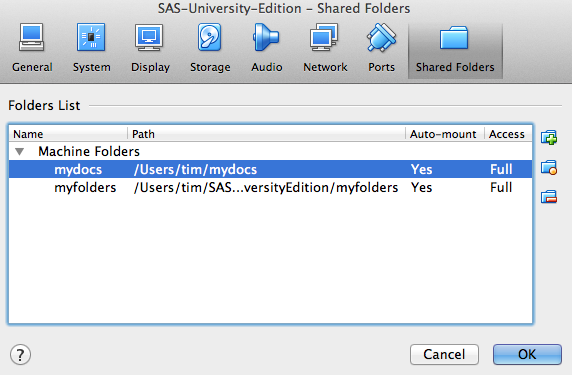Remove the selected shared folder
Viewport: 572px width, 375px height.
coord(549,197)
